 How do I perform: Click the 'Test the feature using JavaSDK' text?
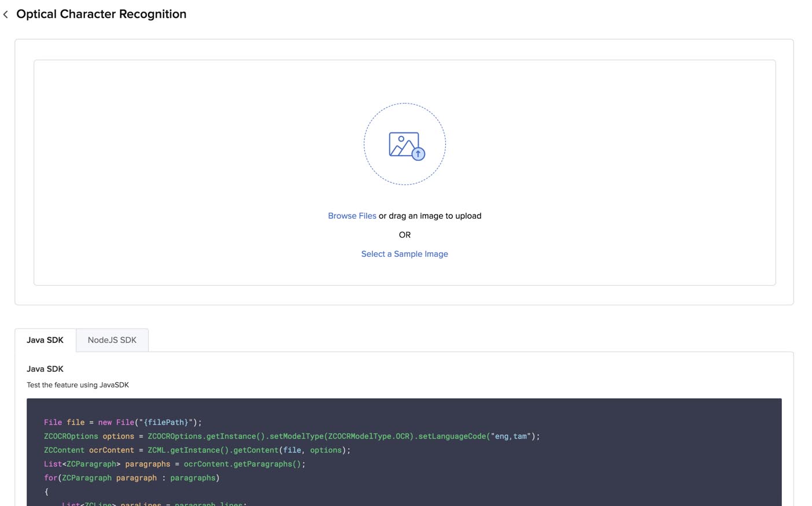pos(77,385)
